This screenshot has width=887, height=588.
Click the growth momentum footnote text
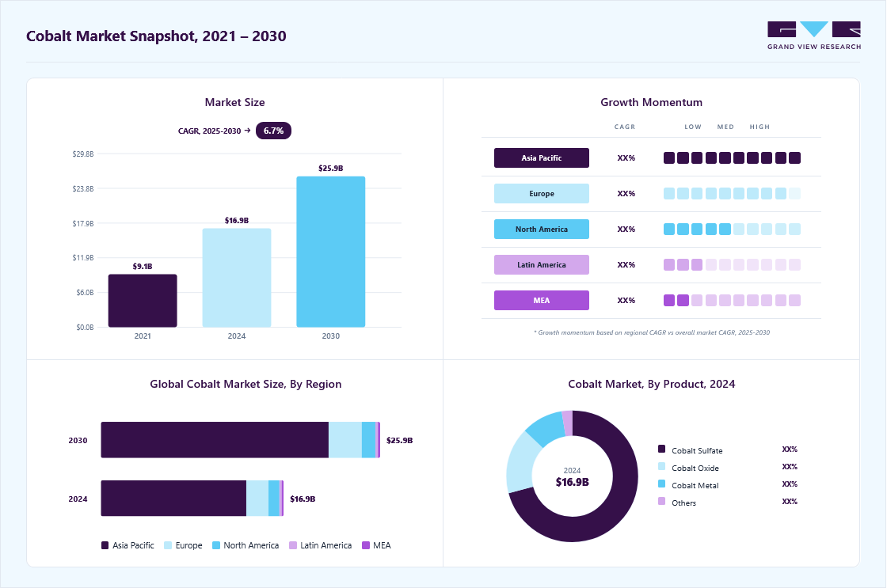pos(652,332)
